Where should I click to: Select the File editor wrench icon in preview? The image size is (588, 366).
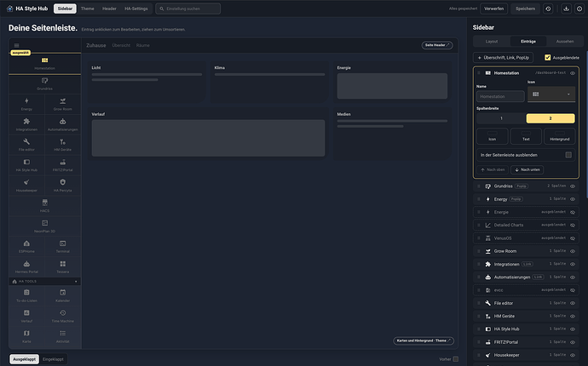tap(26, 141)
